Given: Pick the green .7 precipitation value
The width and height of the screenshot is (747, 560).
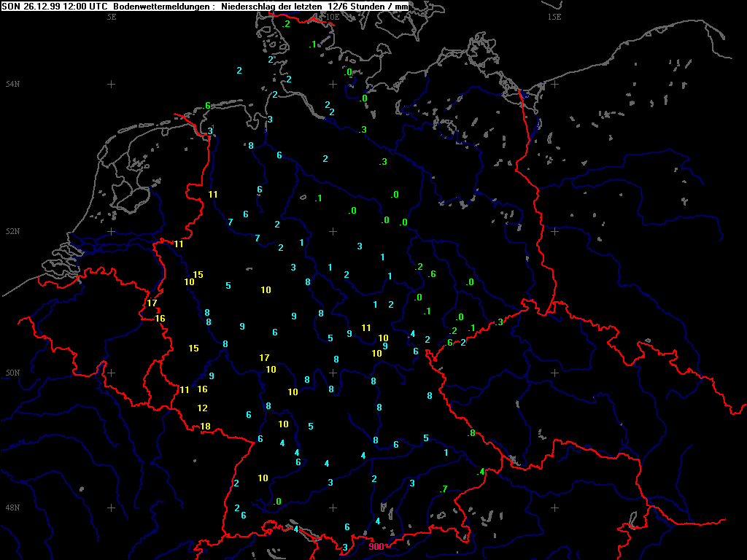Looking at the screenshot, I should (443, 489).
